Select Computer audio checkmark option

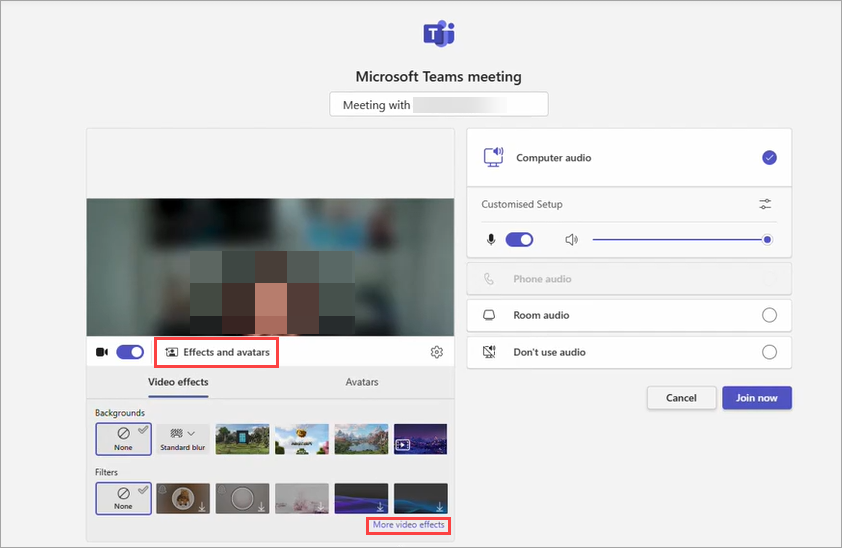(x=770, y=158)
